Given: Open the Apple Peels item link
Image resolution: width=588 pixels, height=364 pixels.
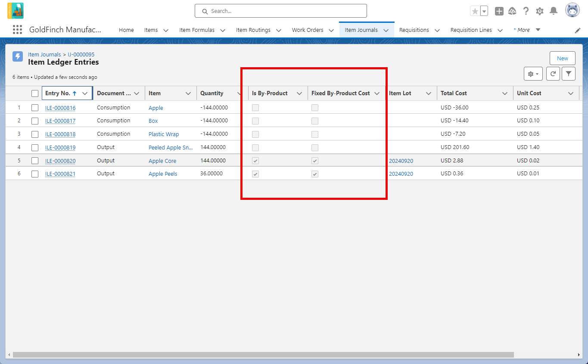Looking at the screenshot, I should coord(163,174).
